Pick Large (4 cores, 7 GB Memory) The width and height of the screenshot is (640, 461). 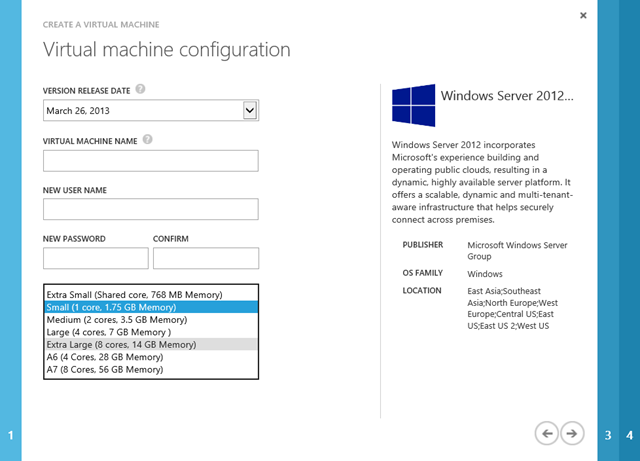(151, 332)
